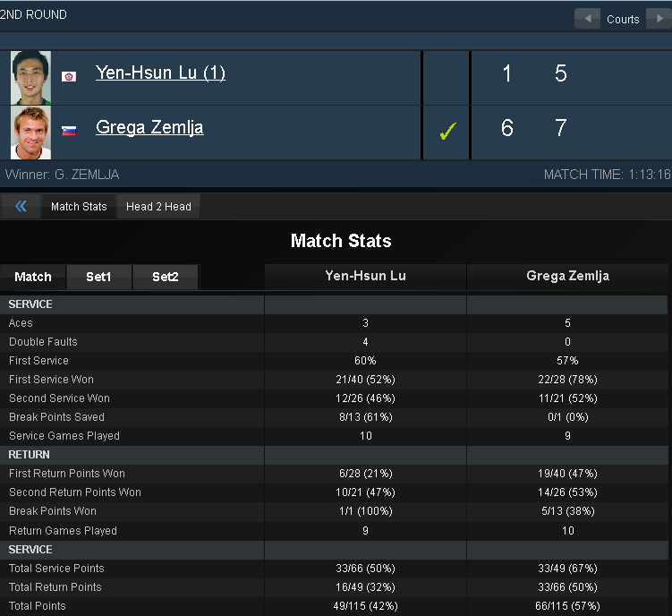672x616 pixels.
Task: Click the Yen-Hsun Lu column header
Action: [x=366, y=276]
